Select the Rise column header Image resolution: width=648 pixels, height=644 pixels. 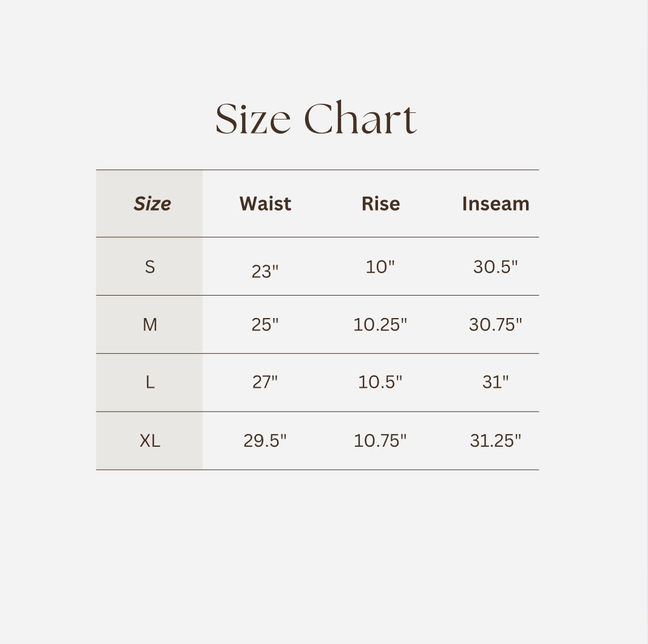point(380,203)
